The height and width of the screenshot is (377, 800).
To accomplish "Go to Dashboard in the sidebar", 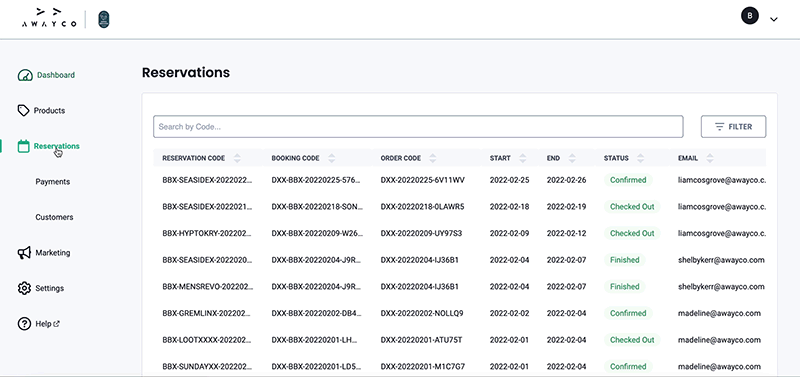I will point(56,75).
